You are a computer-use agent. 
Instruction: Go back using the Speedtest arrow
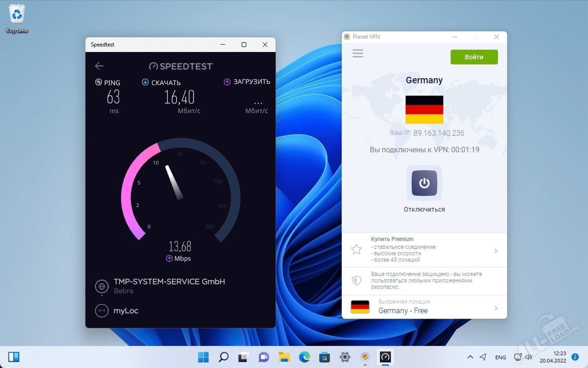click(x=99, y=66)
